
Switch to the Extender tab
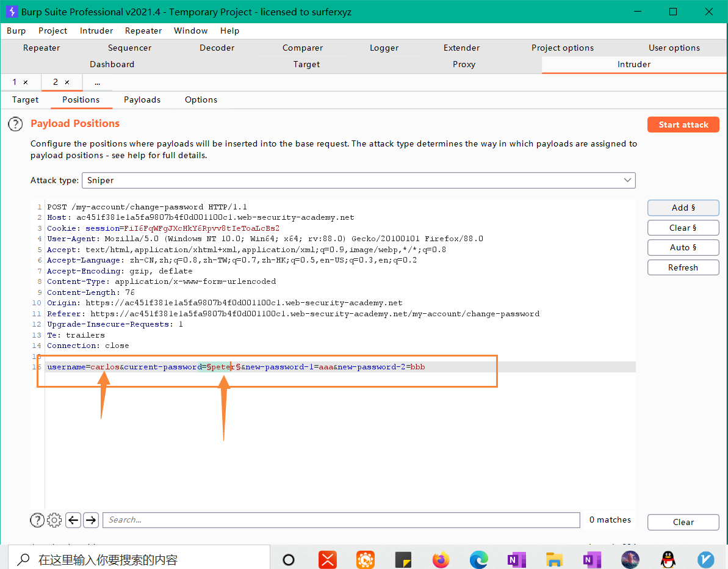point(461,48)
